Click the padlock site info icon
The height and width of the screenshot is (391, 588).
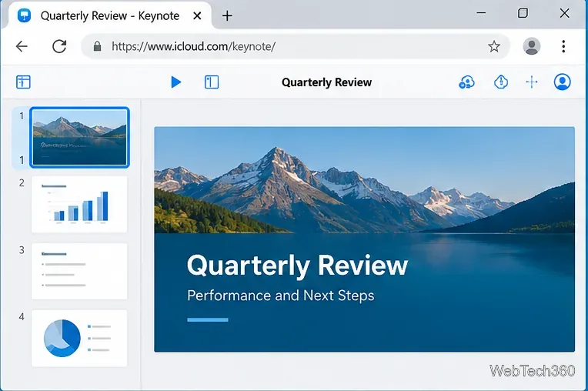(98, 46)
